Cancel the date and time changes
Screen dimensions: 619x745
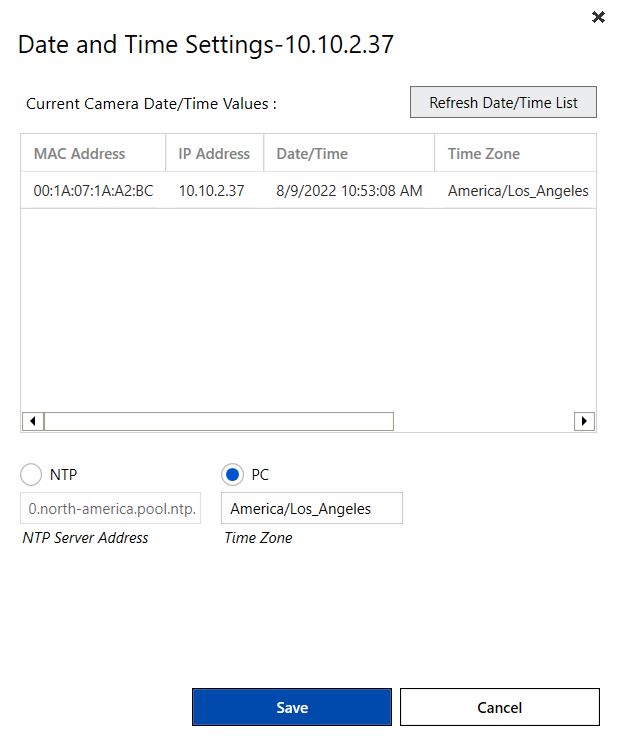tap(500, 707)
